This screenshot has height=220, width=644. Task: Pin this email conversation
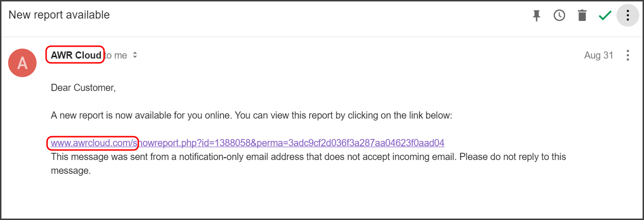pos(537,16)
